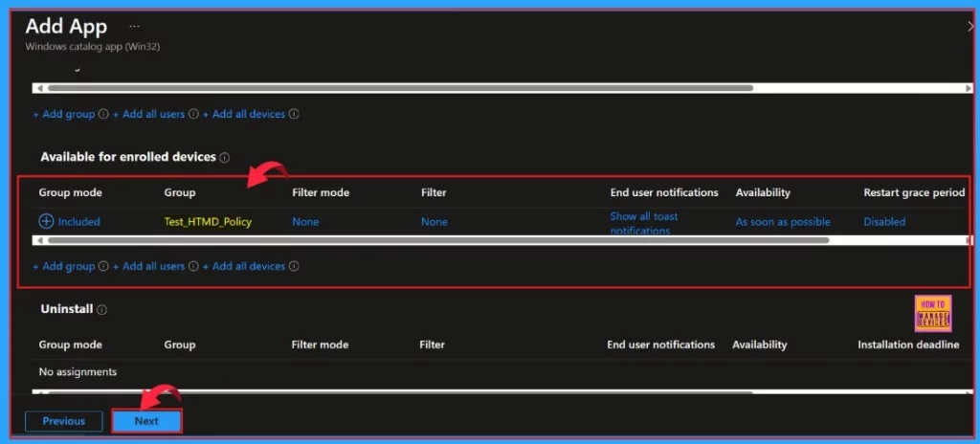Click Add all users in the top section

pos(148,114)
